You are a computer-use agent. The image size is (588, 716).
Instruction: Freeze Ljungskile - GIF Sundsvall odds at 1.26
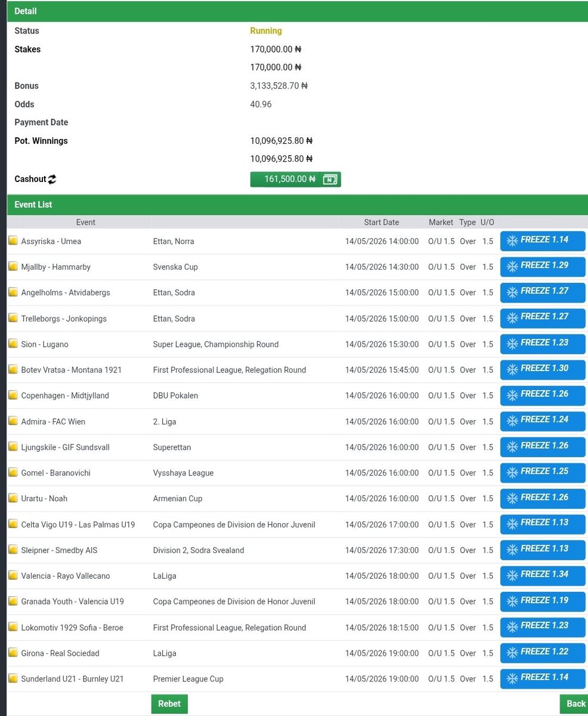point(543,447)
